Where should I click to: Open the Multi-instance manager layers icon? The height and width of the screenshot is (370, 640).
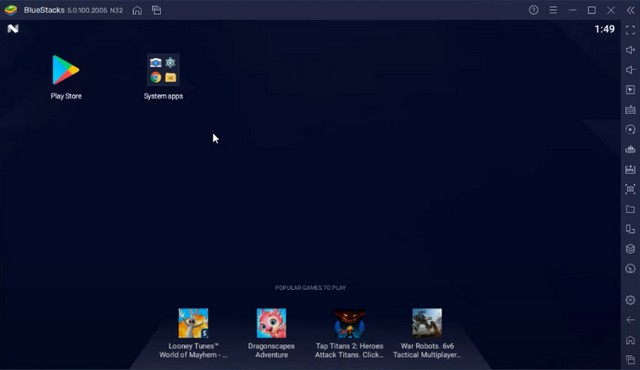pyautogui.click(x=630, y=249)
